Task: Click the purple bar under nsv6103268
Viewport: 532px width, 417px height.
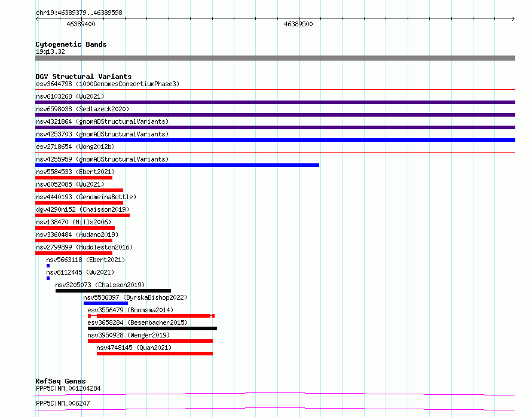Action: pos(275,102)
